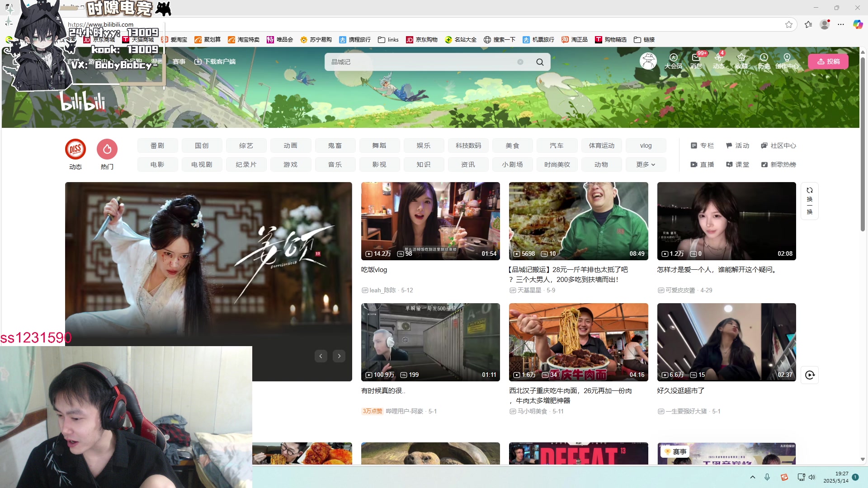Select the 国创 category

coord(202,145)
